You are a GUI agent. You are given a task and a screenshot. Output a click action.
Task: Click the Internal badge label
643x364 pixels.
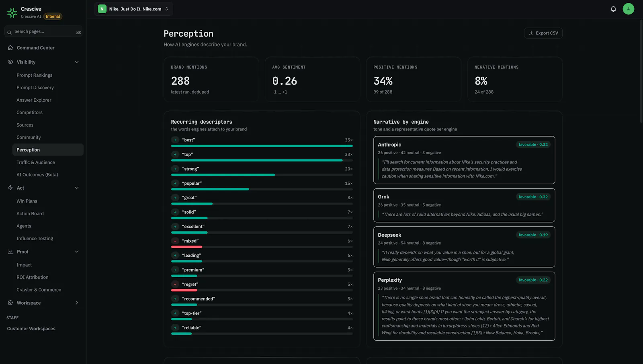53,16
